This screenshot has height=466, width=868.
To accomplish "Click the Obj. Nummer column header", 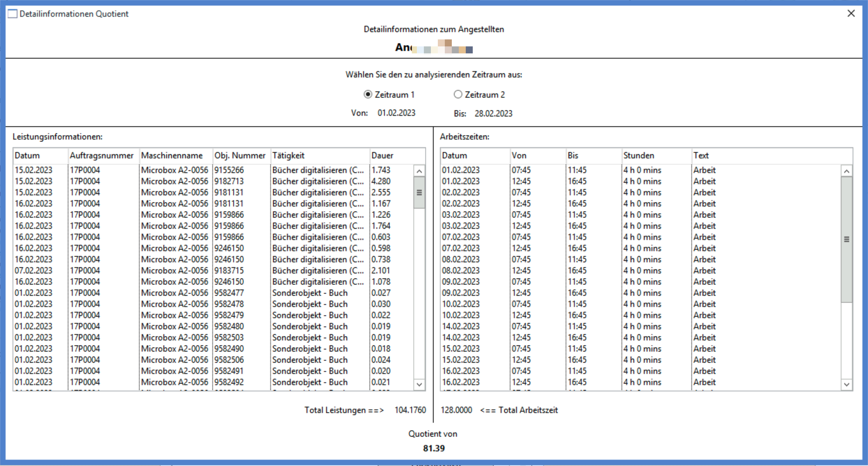I will 240,156.
